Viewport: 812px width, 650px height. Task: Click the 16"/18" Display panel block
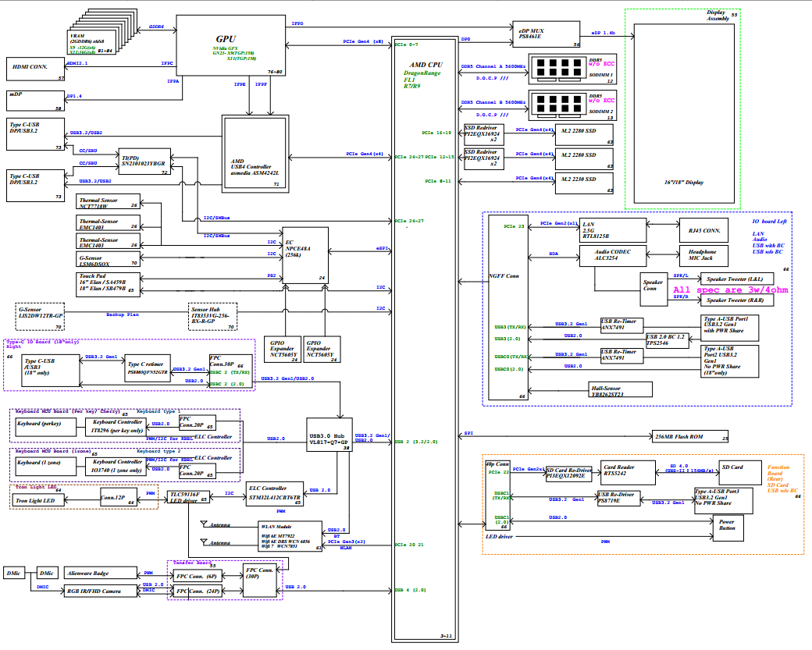tap(684, 113)
